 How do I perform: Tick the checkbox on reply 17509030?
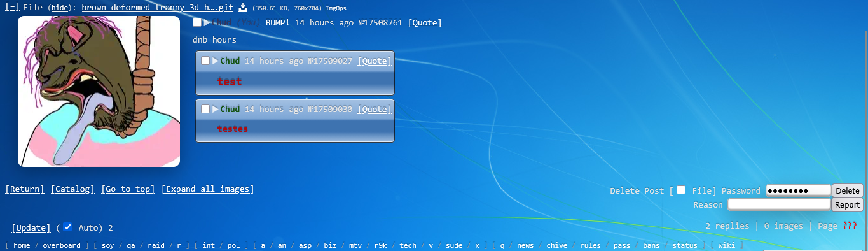pos(205,110)
